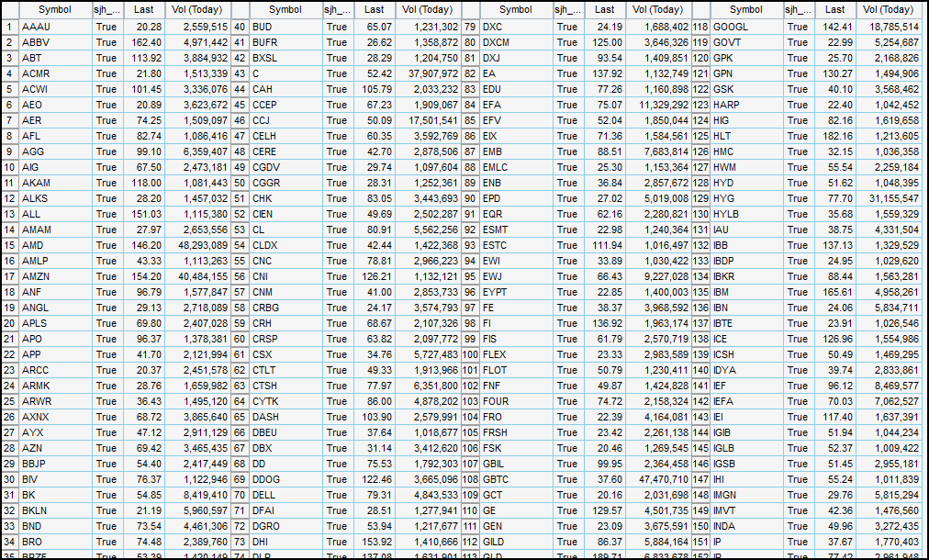The image size is (929, 560).
Task: Select row number 60 beside CRSP
Action: pos(240,339)
